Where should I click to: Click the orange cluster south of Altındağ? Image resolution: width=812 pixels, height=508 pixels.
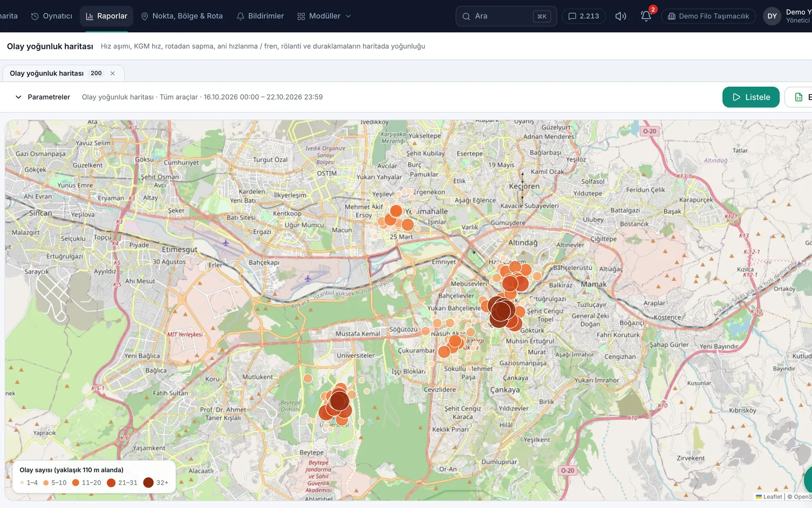click(511, 283)
